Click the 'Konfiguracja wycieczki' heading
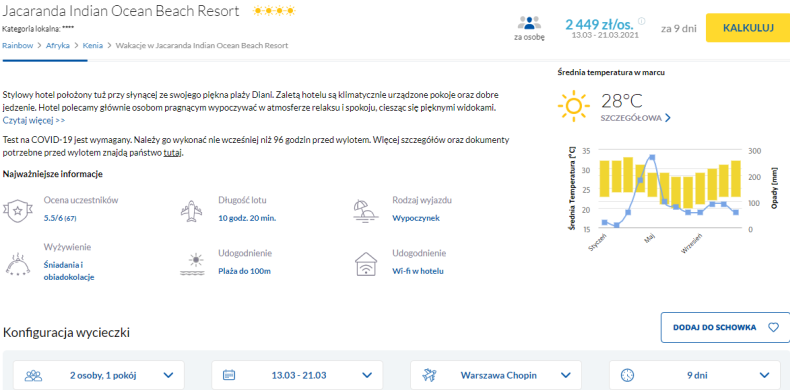This screenshot has width=790, height=390. pos(67,333)
